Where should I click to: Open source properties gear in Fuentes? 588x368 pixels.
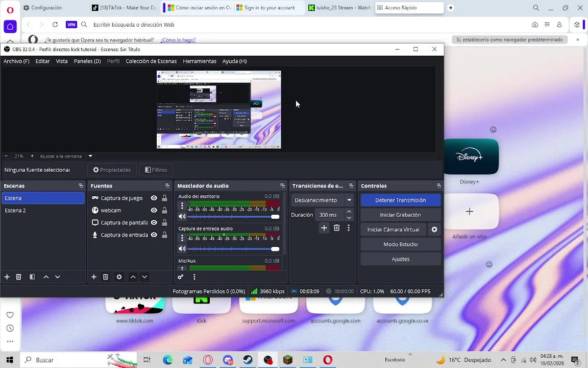[119, 277]
